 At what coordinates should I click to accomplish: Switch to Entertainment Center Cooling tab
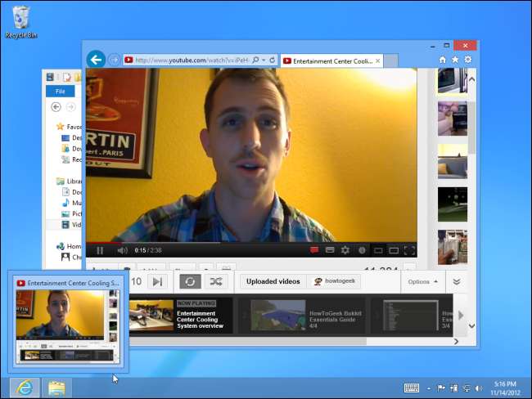[327, 60]
